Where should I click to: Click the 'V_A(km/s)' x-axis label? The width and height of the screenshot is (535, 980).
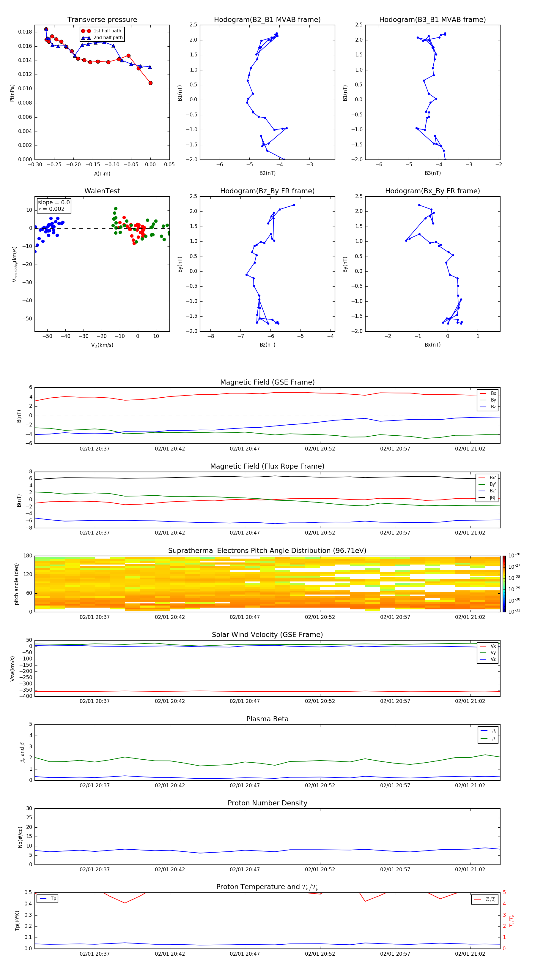tap(102, 345)
